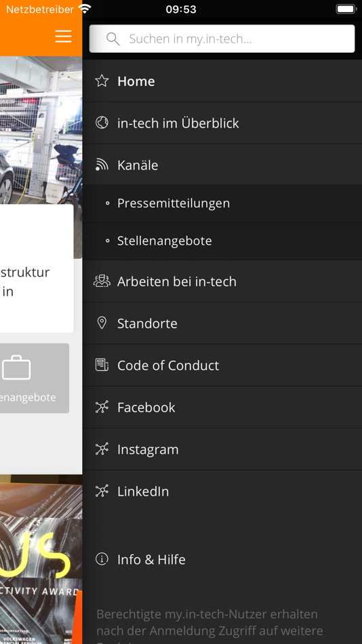362x644 pixels.
Task: Click the RSS feed icon beside Kanäle
Action: 102,164
